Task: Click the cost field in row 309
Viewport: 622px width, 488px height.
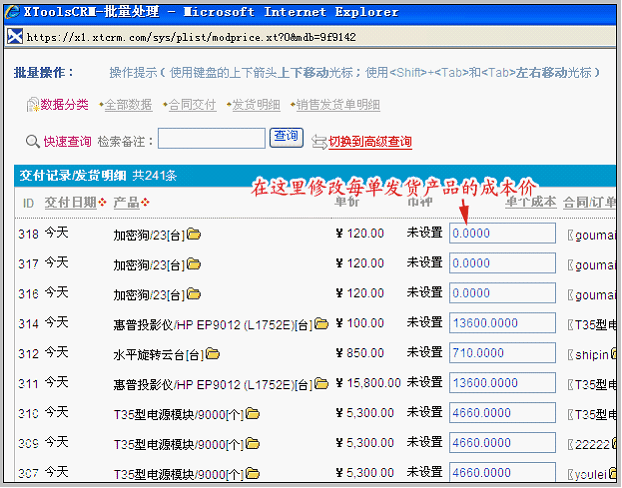Action: tap(502, 442)
